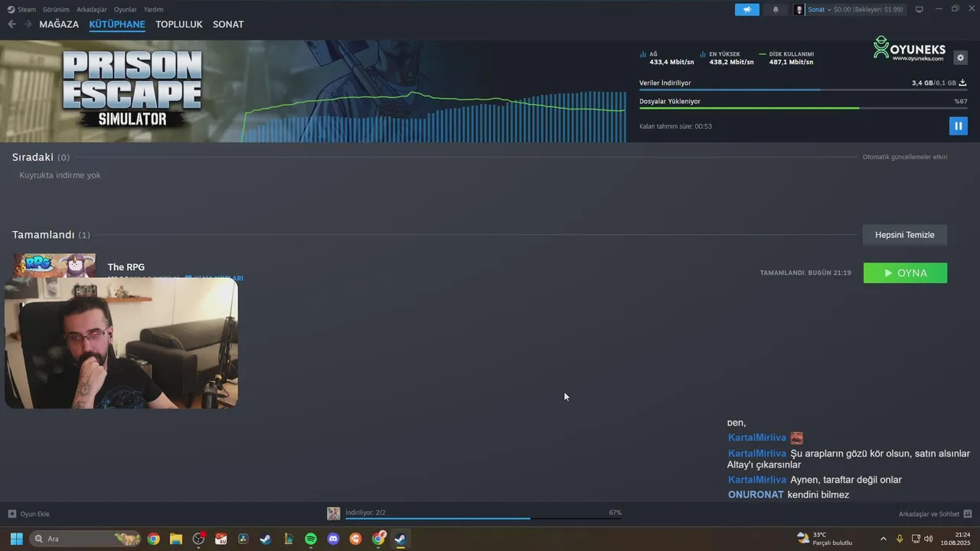Open File Explorer from taskbar
Screen dimensions: 980x551
click(175, 539)
